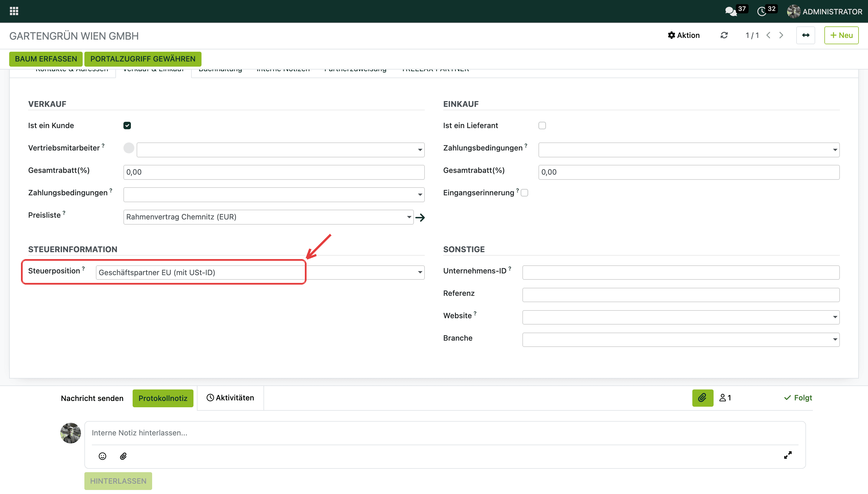Screen dimensions: 868x494
Task: Attach a file via composer paperclip
Action: 123,456
